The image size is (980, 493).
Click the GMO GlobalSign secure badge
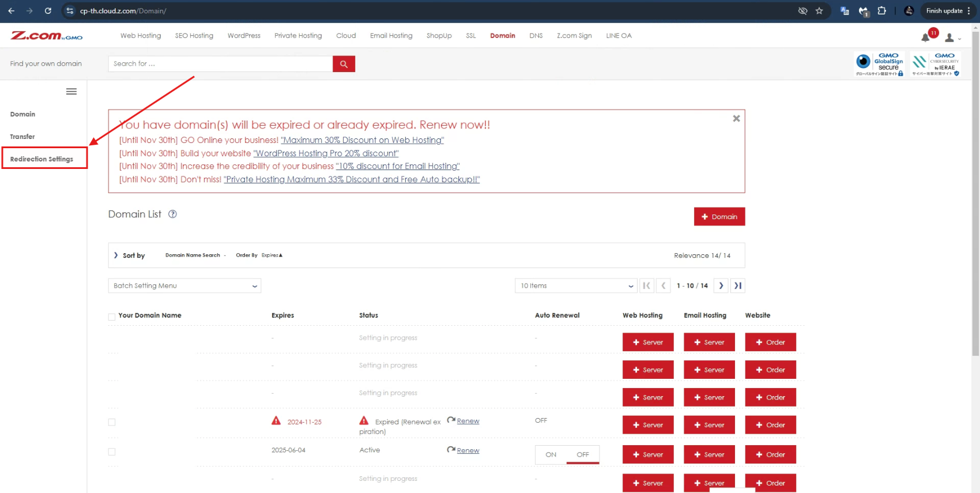pos(879,64)
